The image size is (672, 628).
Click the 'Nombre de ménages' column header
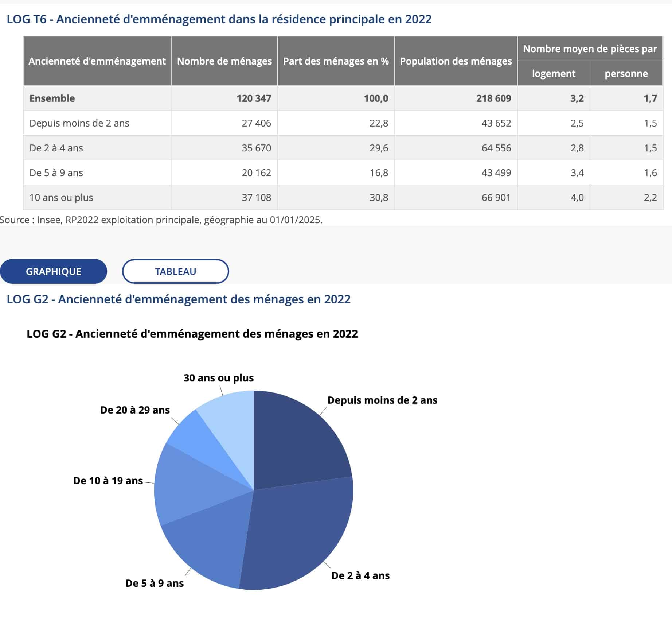[224, 61]
